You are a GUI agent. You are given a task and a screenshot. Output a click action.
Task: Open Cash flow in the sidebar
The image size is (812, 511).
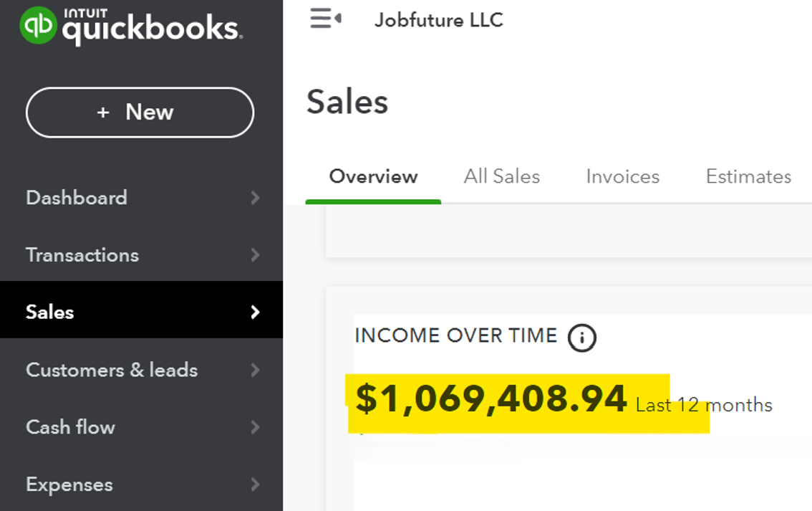click(x=70, y=427)
